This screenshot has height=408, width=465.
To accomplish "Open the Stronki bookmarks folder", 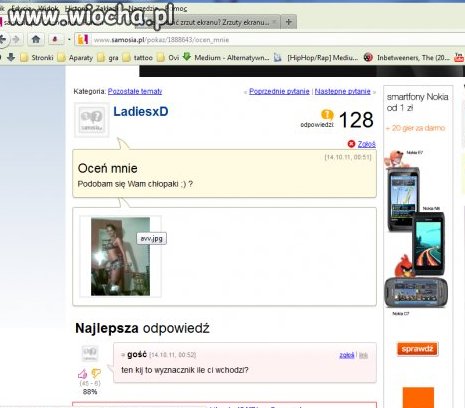I will click(37, 58).
